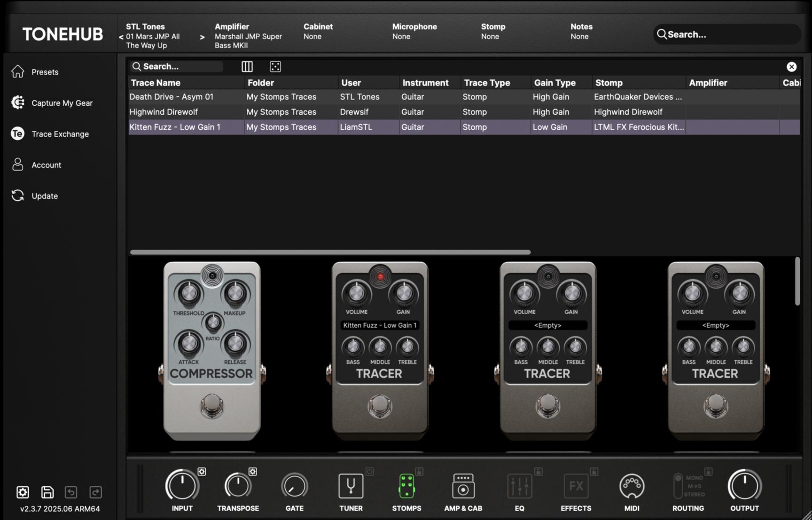
Task: Open Capture My Gear section
Action: pyautogui.click(x=52, y=103)
